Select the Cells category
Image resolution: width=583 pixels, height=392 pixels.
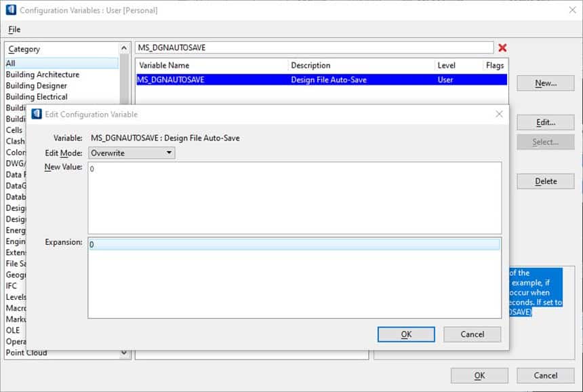(x=18, y=130)
